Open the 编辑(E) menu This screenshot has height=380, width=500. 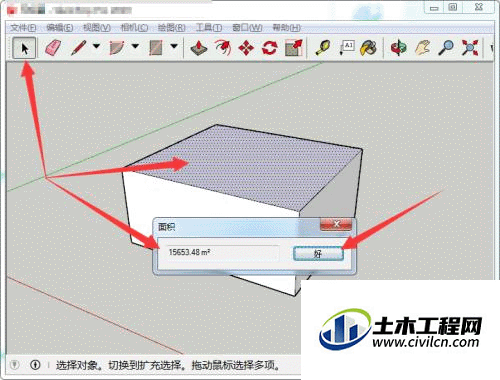pyautogui.click(x=60, y=28)
